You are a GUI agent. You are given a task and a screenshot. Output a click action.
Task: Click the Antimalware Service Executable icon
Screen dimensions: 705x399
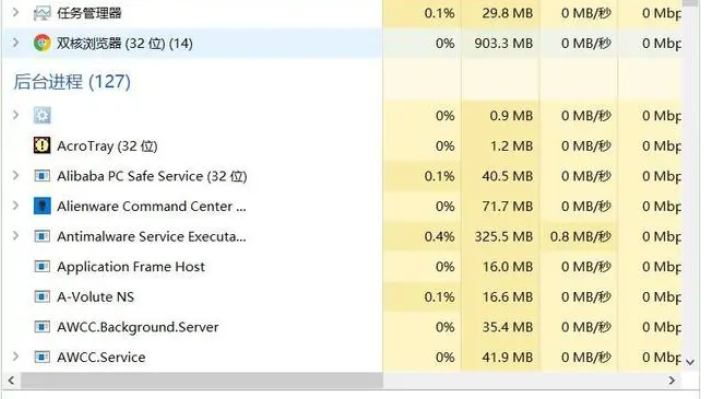click(42, 236)
